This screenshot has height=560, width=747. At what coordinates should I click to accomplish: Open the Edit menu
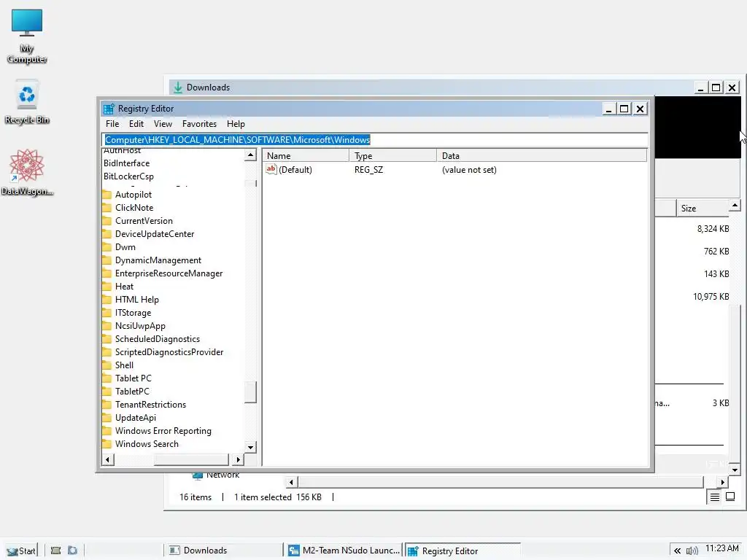point(136,124)
